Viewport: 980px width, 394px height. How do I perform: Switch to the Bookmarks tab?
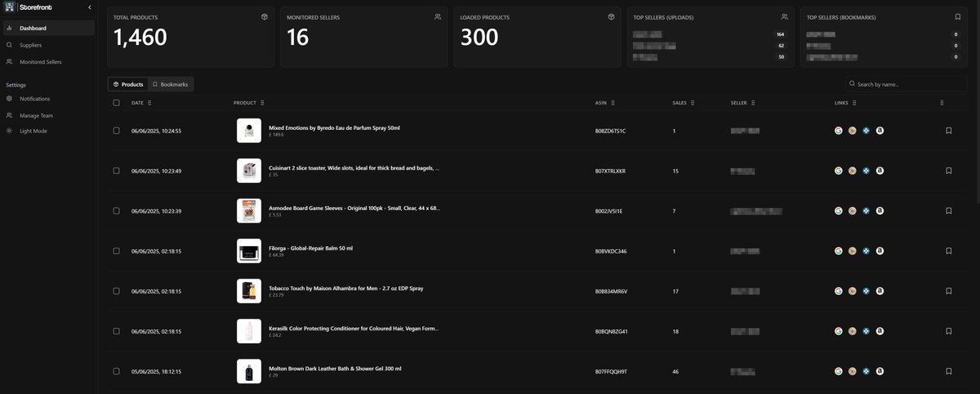point(170,84)
